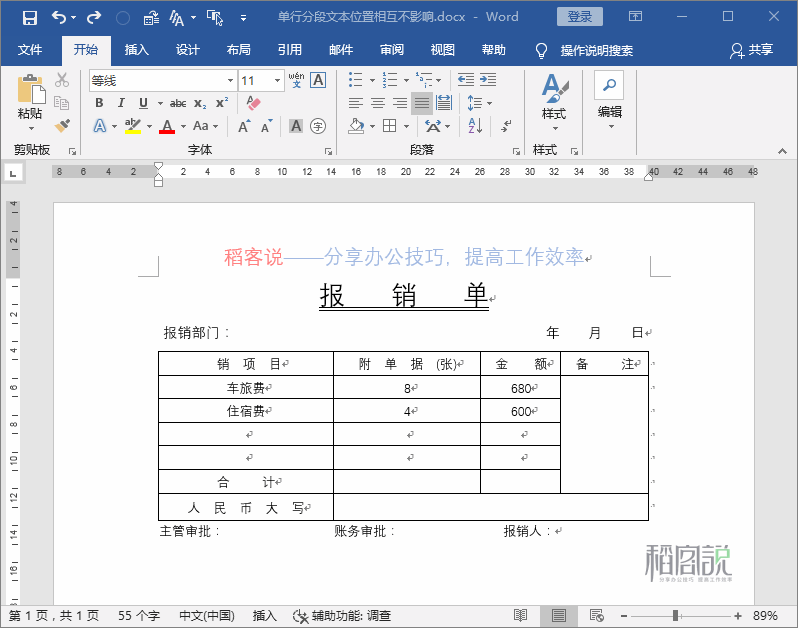Image resolution: width=798 pixels, height=628 pixels.
Task: Open ribbon display options icon
Action: (635, 17)
